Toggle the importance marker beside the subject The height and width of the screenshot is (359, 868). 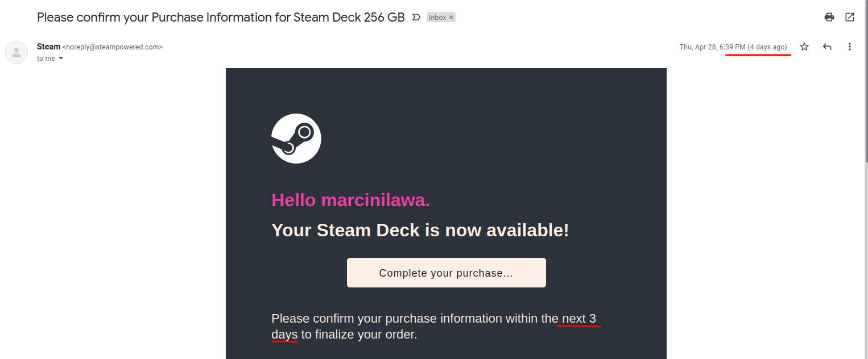[416, 17]
